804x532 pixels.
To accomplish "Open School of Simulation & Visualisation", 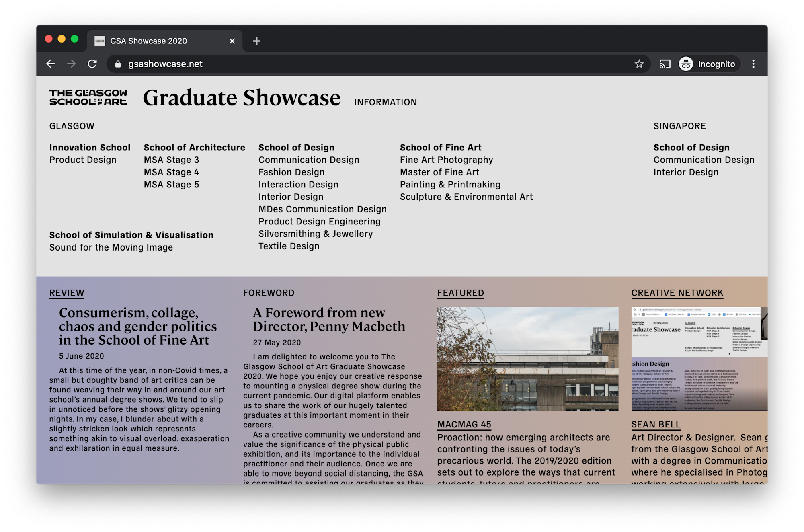I will click(131, 235).
